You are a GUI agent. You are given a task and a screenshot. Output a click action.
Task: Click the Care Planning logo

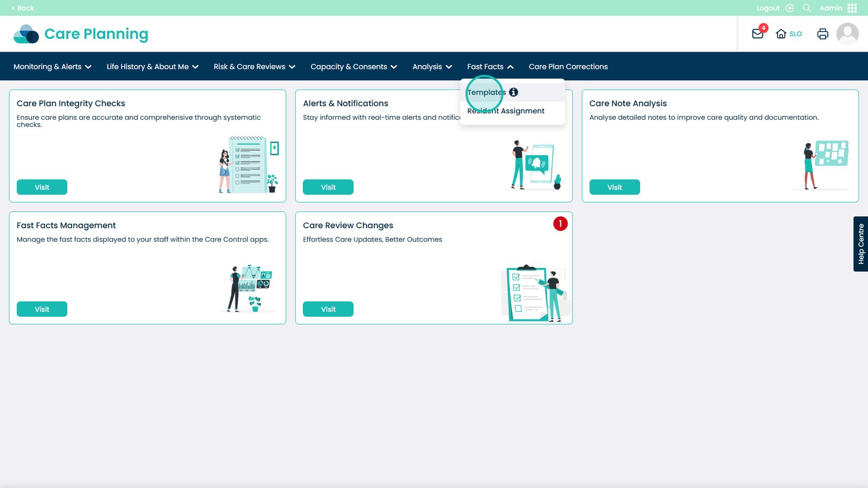81,34
